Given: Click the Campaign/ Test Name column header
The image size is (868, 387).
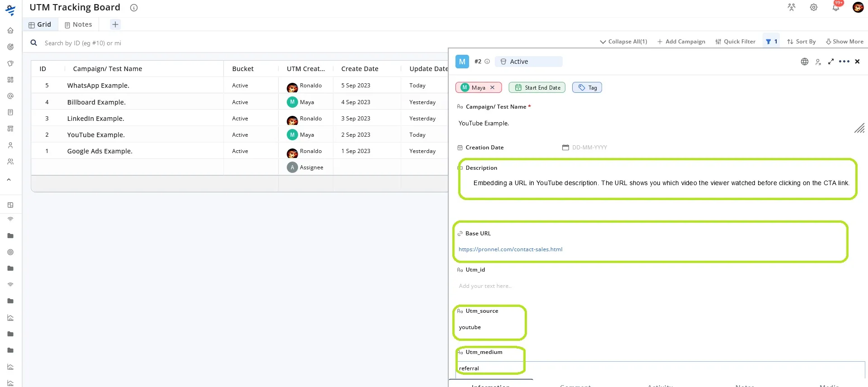Looking at the screenshot, I should (108, 69).
